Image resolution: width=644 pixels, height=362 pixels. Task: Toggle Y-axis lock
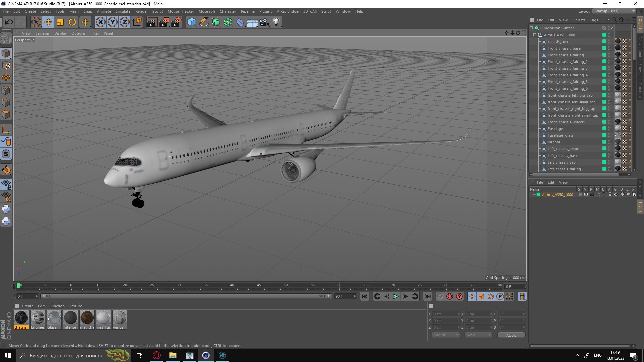[x=113, y=22]
